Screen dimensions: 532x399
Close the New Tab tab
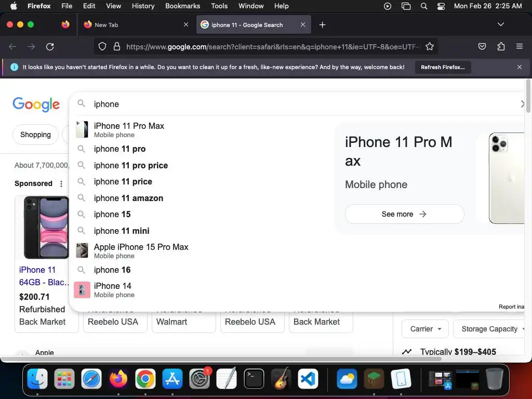coord(186,24)
